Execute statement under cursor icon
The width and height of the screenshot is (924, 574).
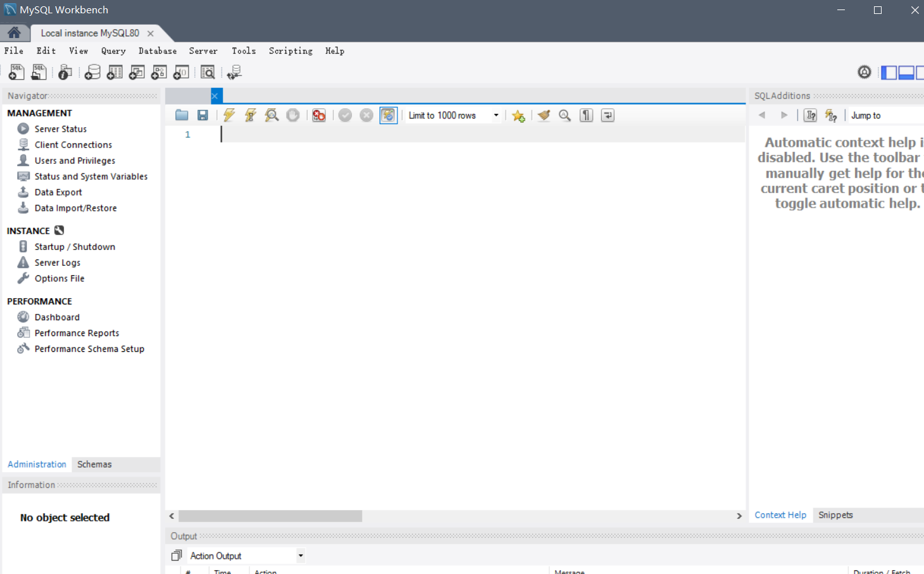(x=251, y=115)
